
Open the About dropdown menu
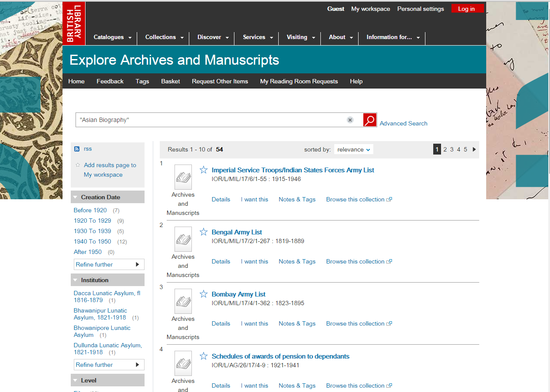pos(341,37)
